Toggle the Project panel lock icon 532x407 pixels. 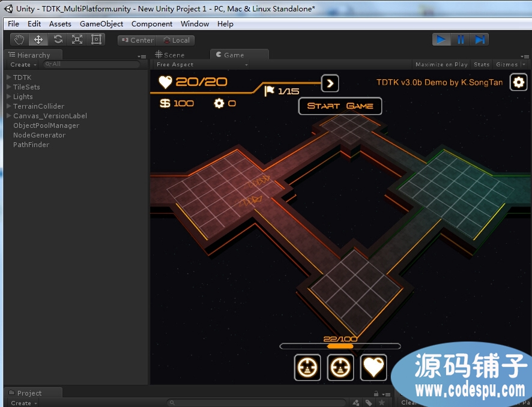pyautogui.click(x=376, y=393)
